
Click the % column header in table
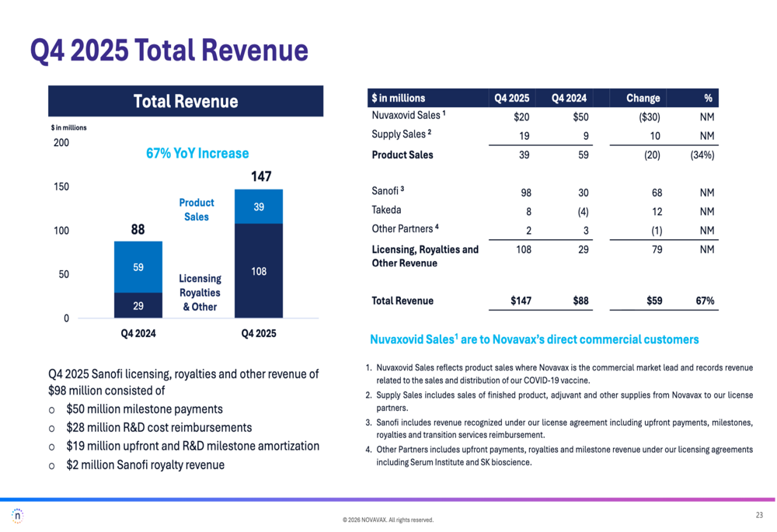(x=707, y=98)
